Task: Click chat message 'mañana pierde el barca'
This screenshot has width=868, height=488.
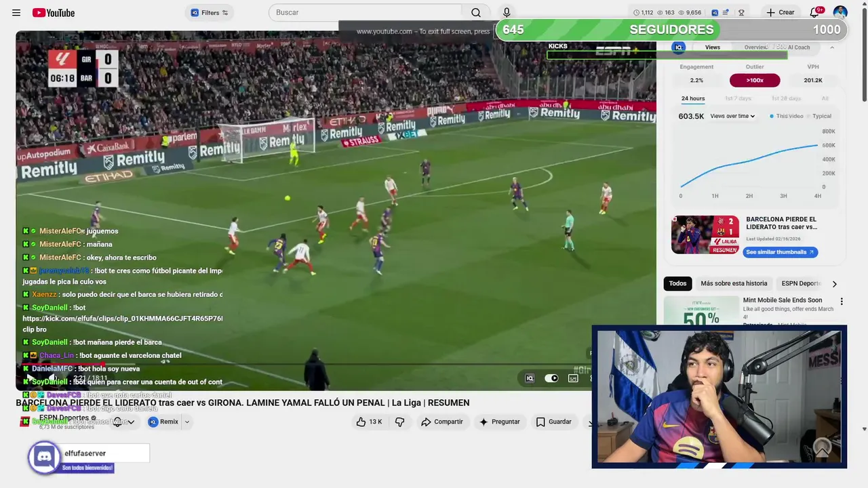Action: tap(92, 342)
